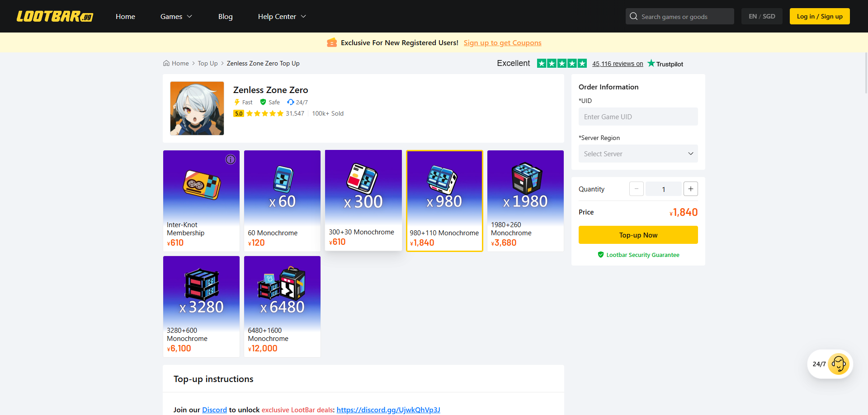The height and width of the screenshot is (415, 868).
Task: Click Top-up Now button
Action: pyautogui.click(x=638, y=235)
